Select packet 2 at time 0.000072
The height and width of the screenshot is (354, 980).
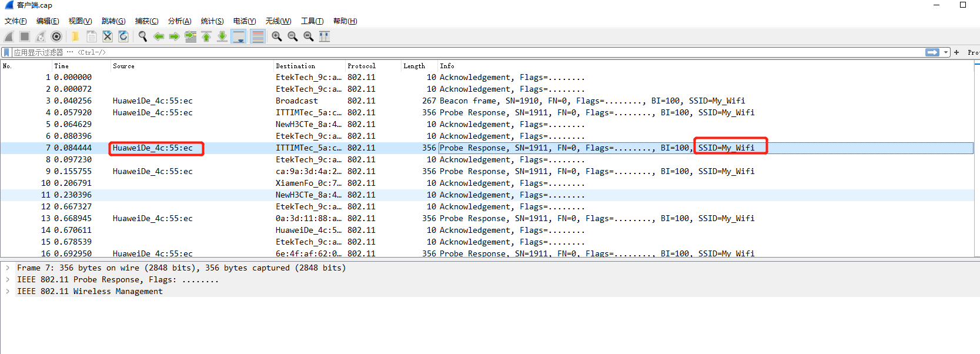click(x=487, y=89)
